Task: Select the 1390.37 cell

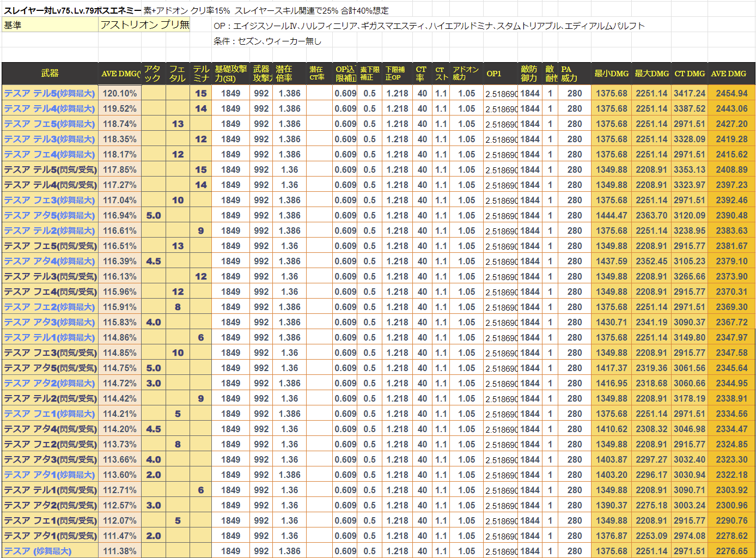Action: (612, 505)
